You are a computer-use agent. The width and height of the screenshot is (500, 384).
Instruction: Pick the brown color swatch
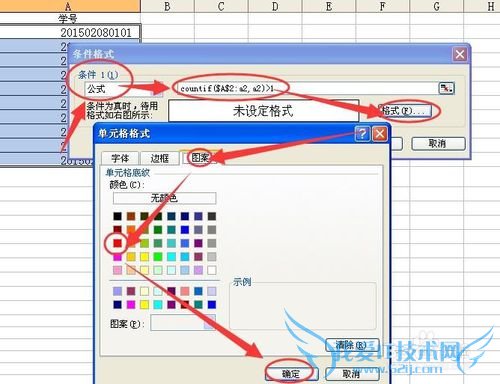pos(131,216)
